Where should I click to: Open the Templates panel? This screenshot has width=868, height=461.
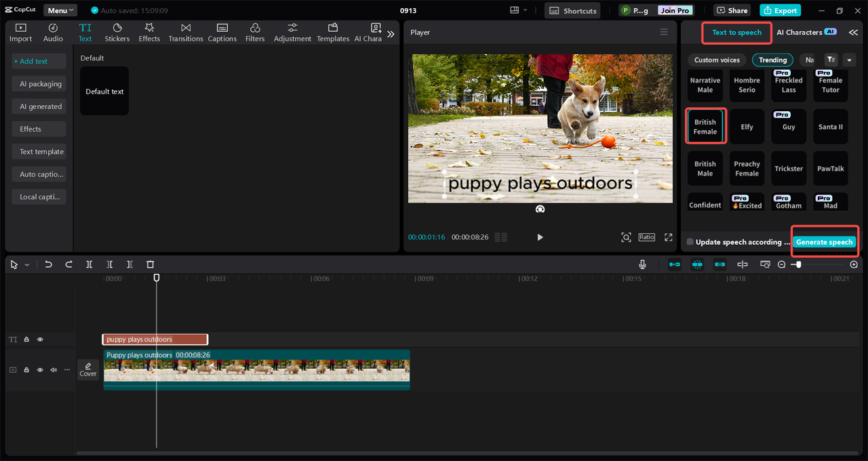333,33
